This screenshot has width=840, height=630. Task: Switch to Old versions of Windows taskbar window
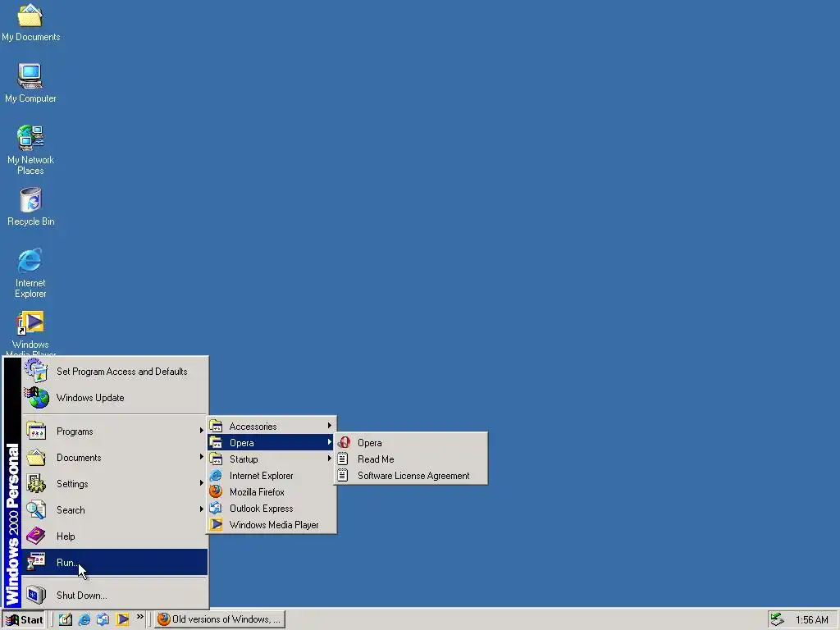[x=220, y=619]
